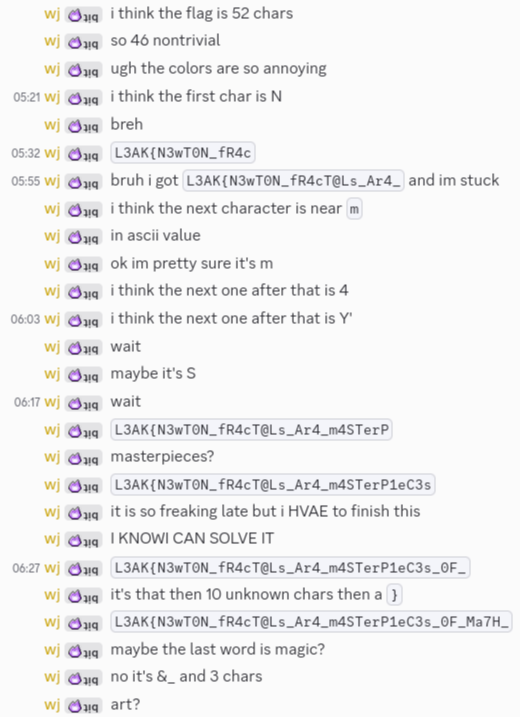
Task: Click username wj beside 'art?'
Action: pyautogui.click(x=52, y=705)
